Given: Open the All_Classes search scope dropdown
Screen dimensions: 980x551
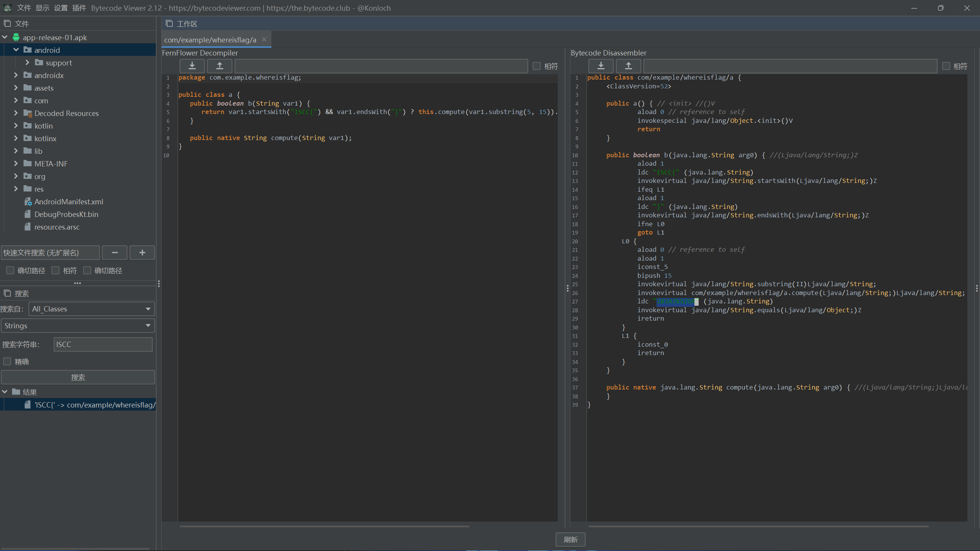Looking at the screenshot, I should pyautogui.click(x=91, y=309).
